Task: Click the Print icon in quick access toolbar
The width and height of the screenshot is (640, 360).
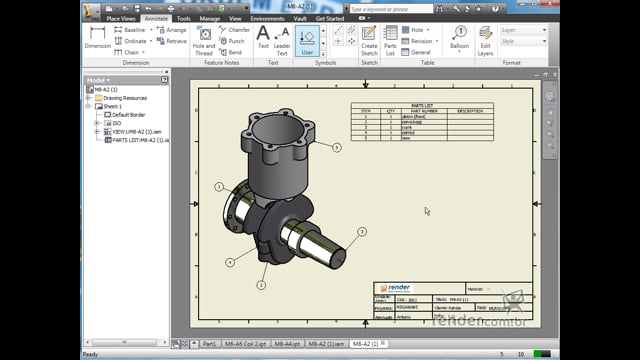Action: pos(171,8)
